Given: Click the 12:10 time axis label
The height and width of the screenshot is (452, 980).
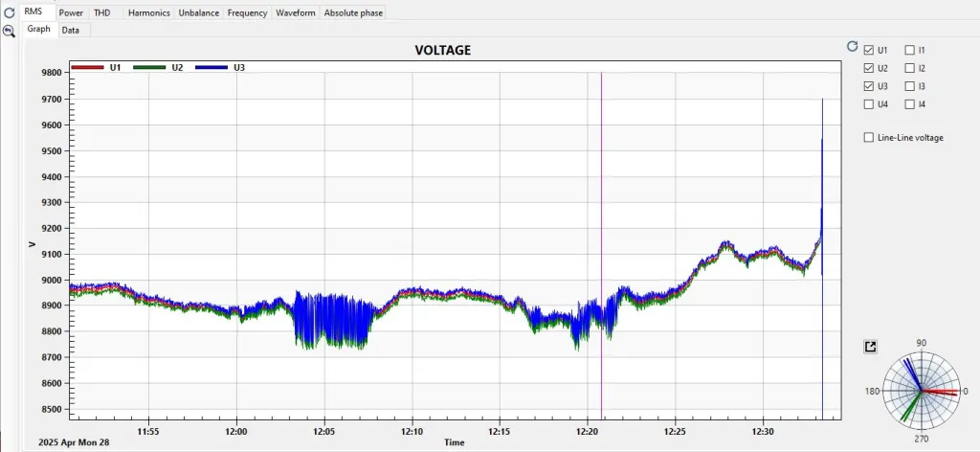Looking at the screenshot, I should [412, 431].
